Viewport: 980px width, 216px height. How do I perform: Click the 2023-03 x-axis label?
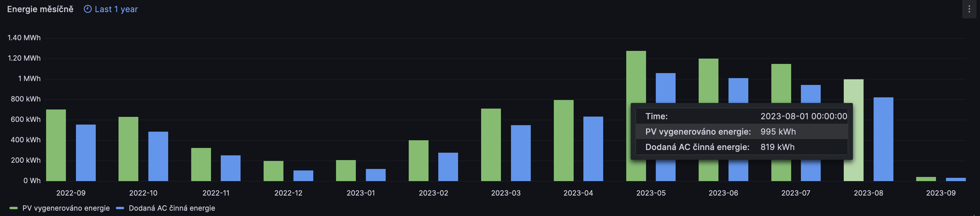(x=506, y=193)
